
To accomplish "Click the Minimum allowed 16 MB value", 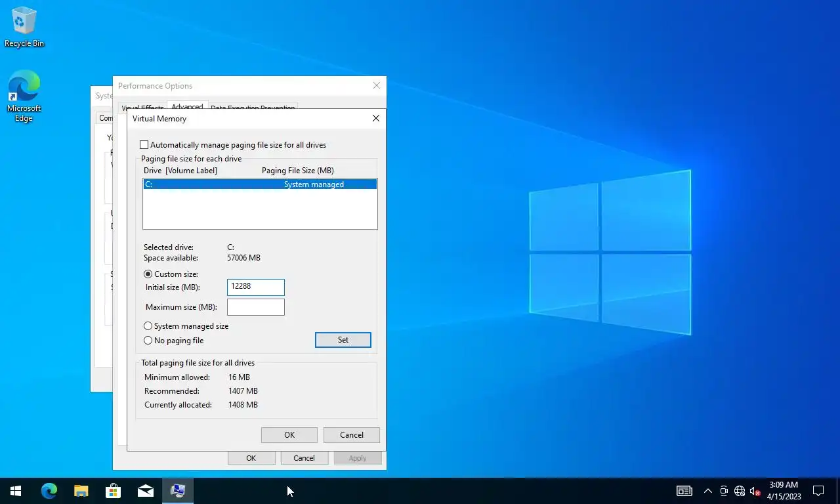I will (240, 377).
